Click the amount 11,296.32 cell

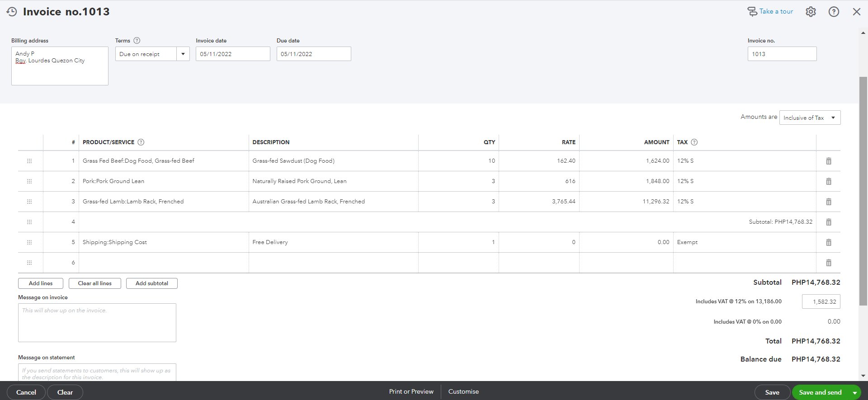pos(626,202)
